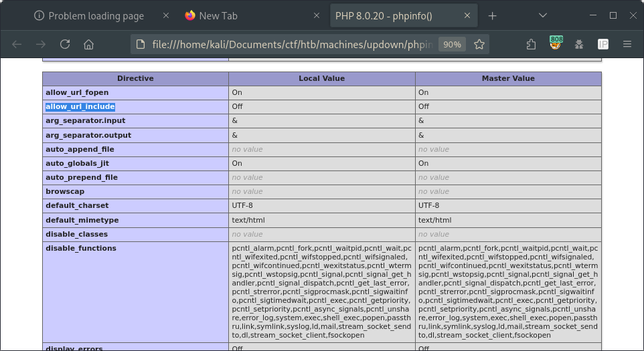Click the gray puppet extension icon
This screenshot has height=351, width=644.
pyautogui.click(x=579, y=44)
